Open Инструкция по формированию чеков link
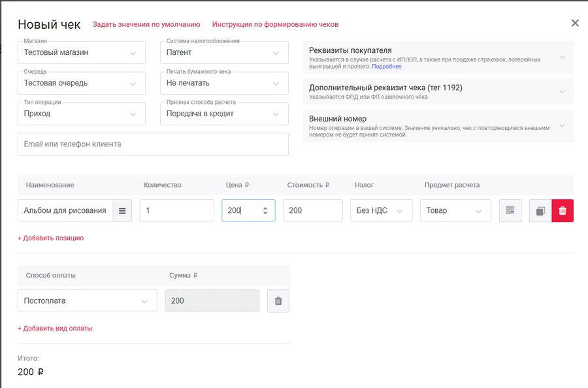 275,25
